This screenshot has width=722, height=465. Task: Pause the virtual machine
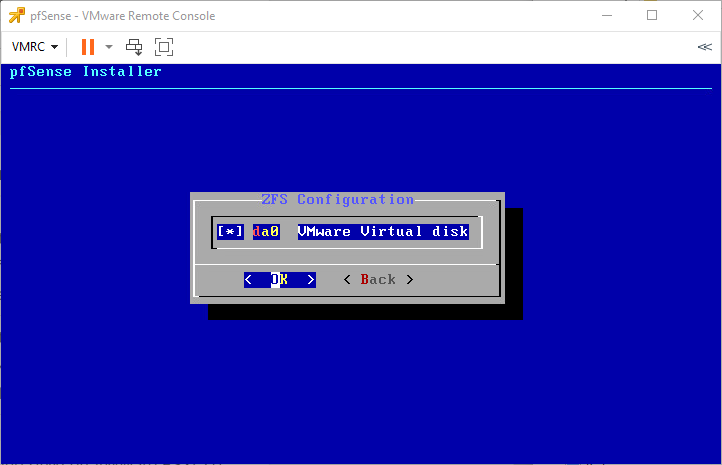point(88,47)
